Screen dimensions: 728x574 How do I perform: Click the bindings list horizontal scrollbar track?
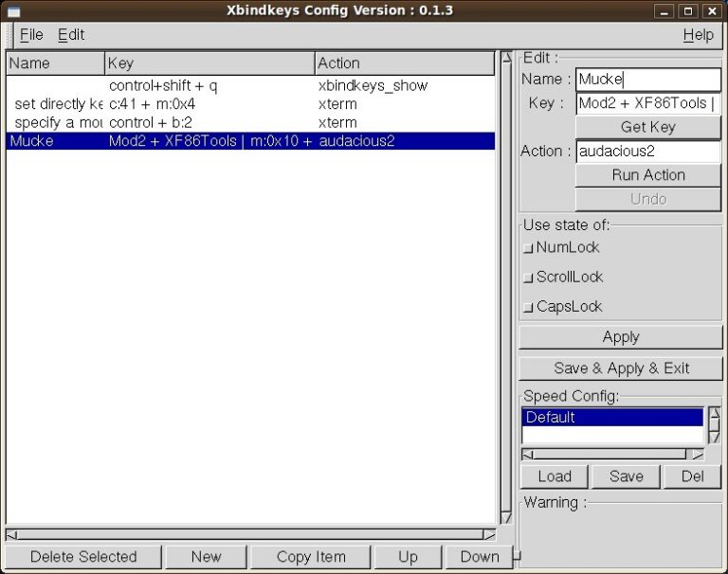tap(250, 534)
